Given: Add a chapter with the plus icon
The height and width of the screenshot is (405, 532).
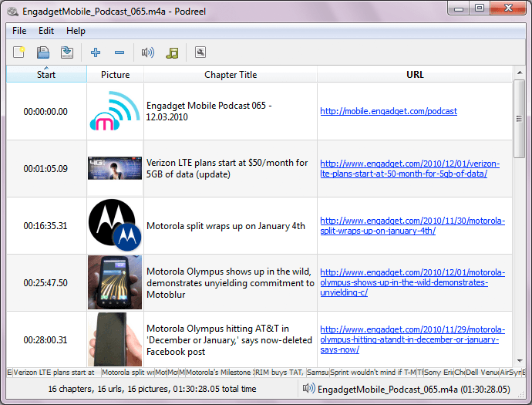Looking at the screenshot, I should 96,52.
